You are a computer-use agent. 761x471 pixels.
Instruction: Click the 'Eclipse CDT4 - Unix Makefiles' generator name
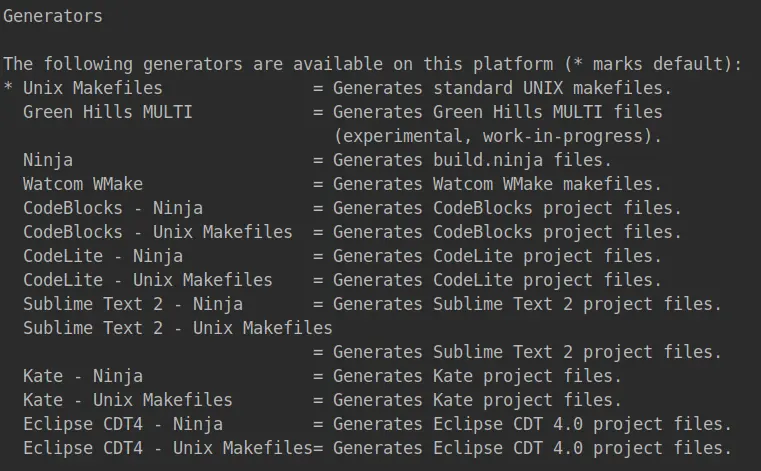168,448
